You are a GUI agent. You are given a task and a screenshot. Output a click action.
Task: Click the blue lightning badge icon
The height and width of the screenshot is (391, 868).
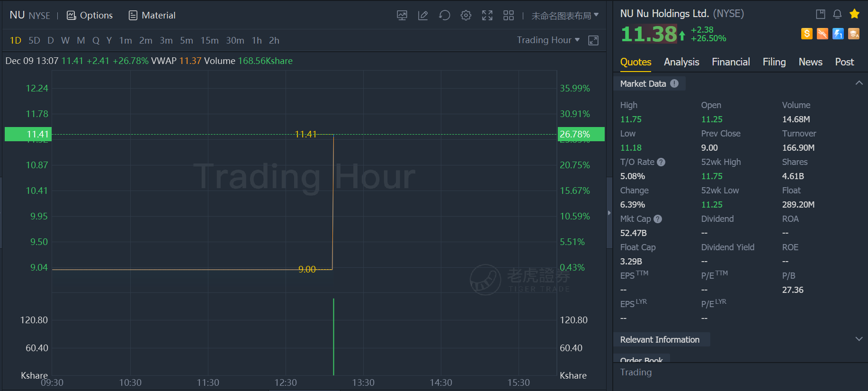coord(838,34)
